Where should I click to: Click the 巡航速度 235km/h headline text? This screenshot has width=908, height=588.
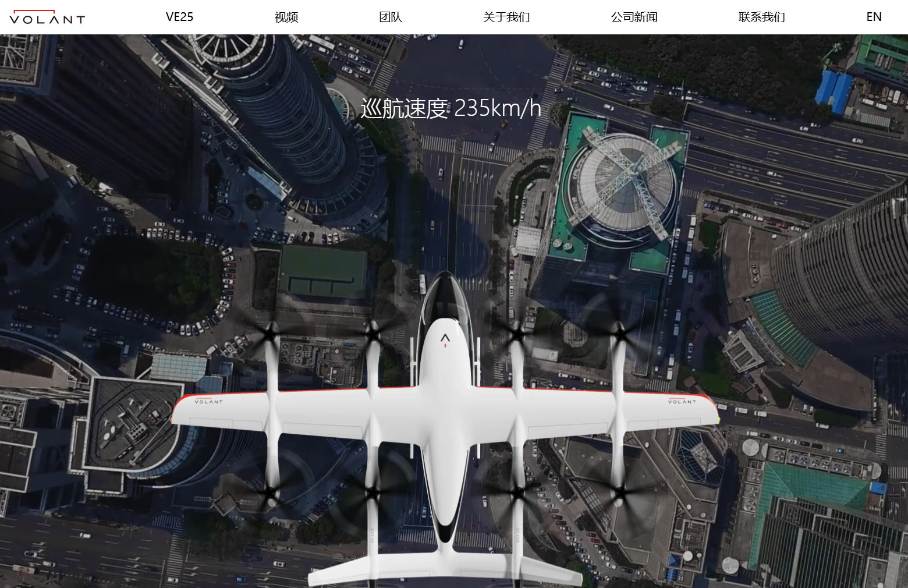click(x=451, y=108)
